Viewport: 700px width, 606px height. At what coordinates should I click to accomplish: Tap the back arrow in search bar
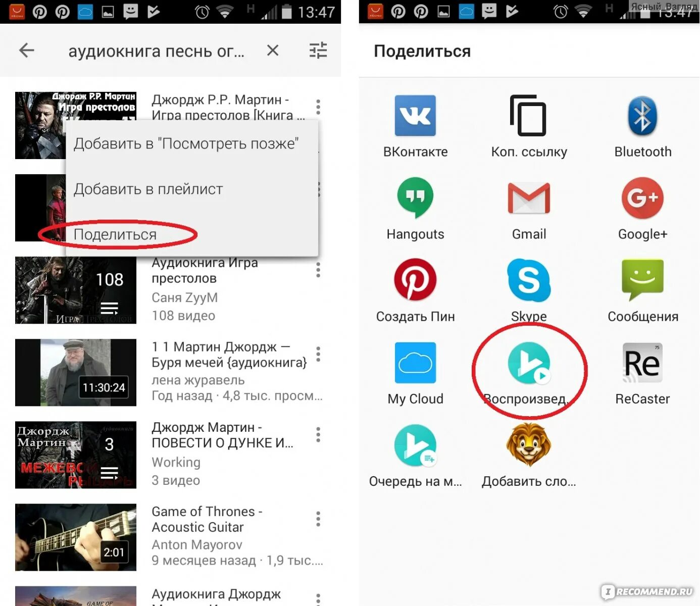27,50
